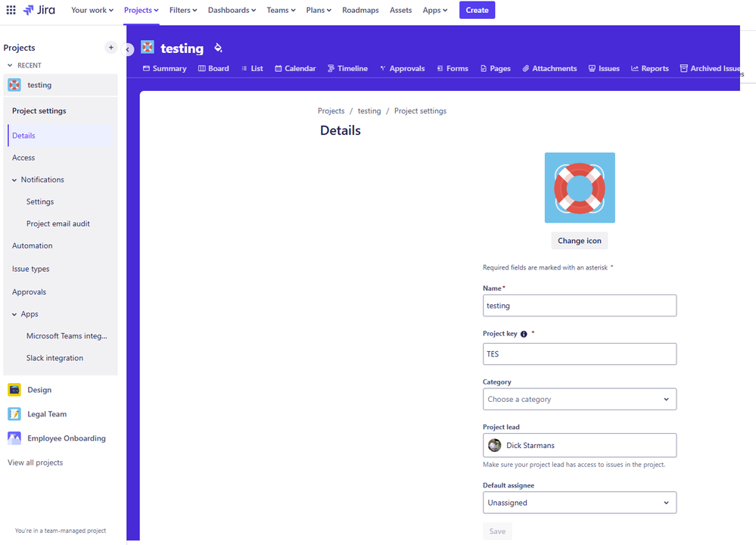Open the Plans dropdown menu

click(319, 10)
